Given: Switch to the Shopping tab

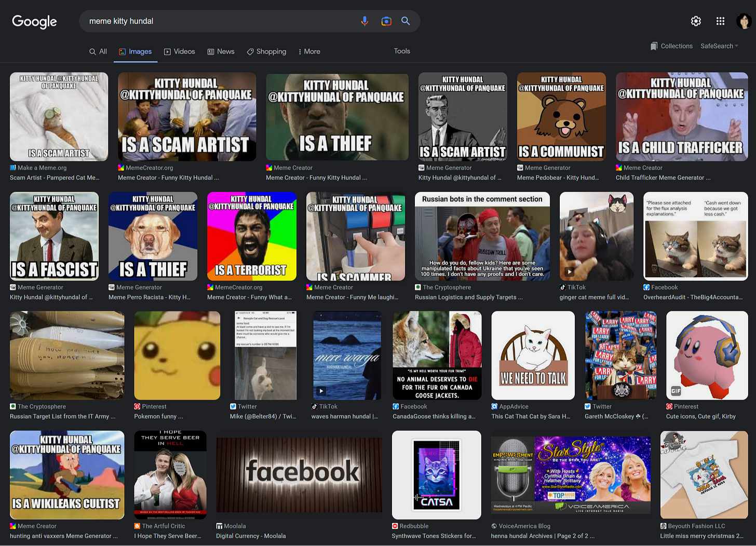Looking at the screenshot, I should click(x=266, y=51).
